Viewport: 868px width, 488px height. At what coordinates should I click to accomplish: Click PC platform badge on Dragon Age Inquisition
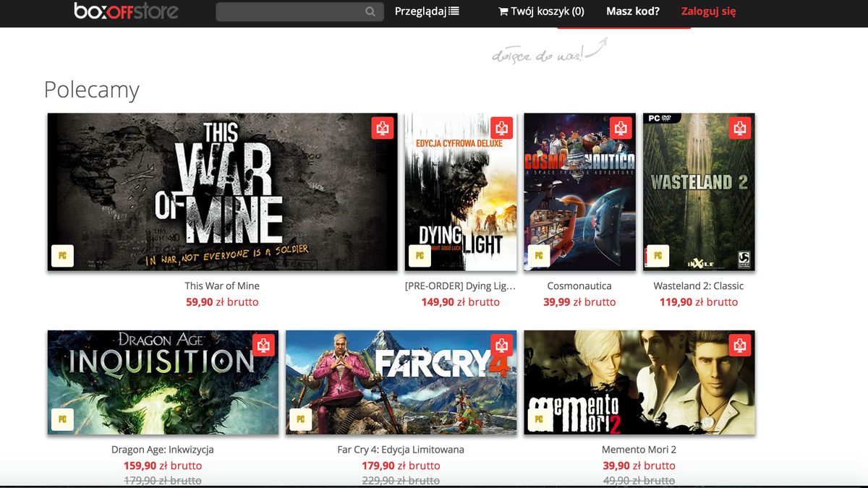(x=63, y=419)
